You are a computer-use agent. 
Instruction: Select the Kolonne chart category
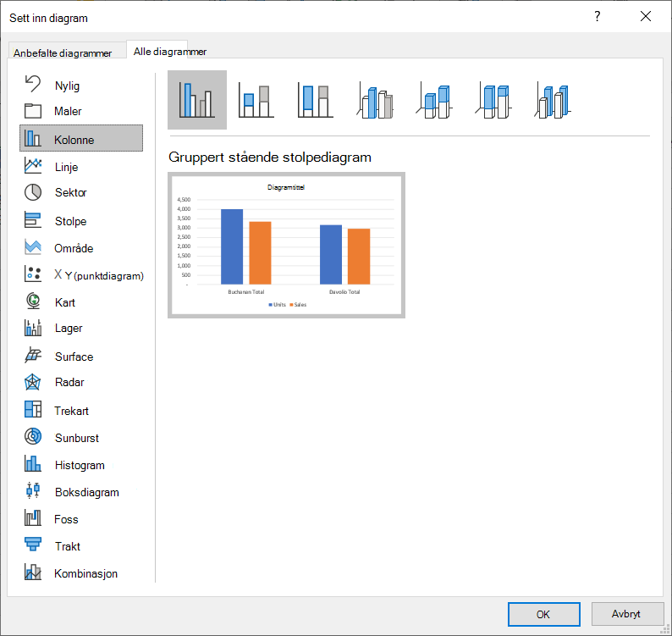point(81,138)
